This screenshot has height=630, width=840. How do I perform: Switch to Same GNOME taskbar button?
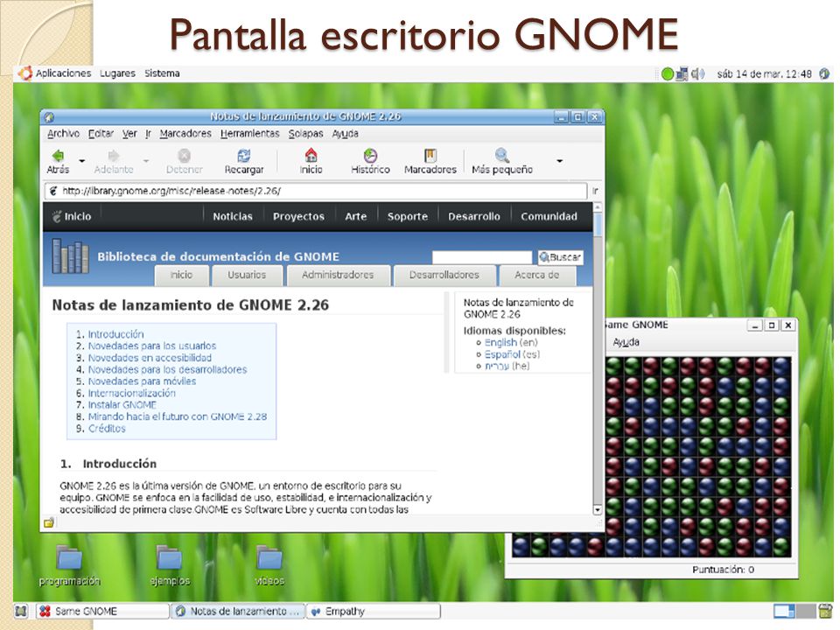pyautogui.click(x=103, y=611)
